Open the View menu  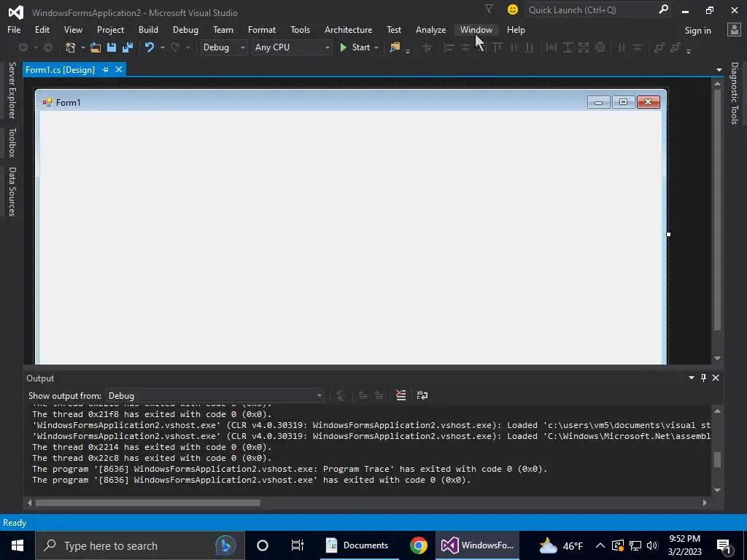[x=73, y=29]
